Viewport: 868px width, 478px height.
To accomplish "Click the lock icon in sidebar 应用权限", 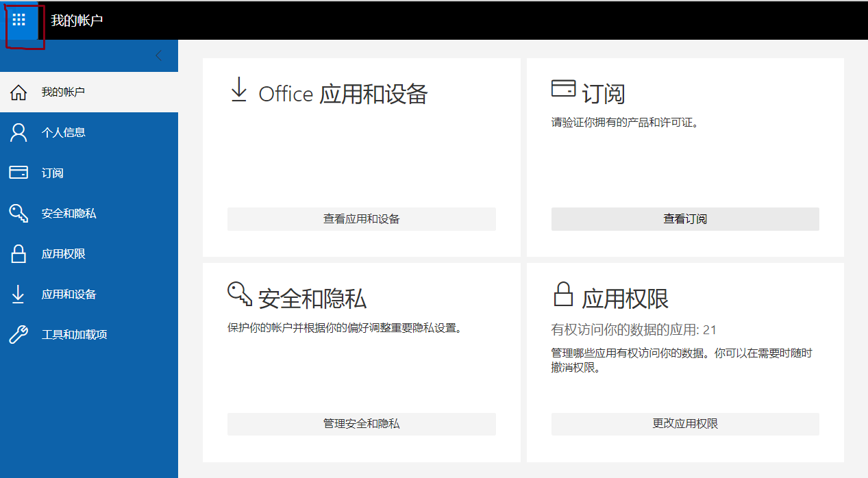I will point(18,253).
